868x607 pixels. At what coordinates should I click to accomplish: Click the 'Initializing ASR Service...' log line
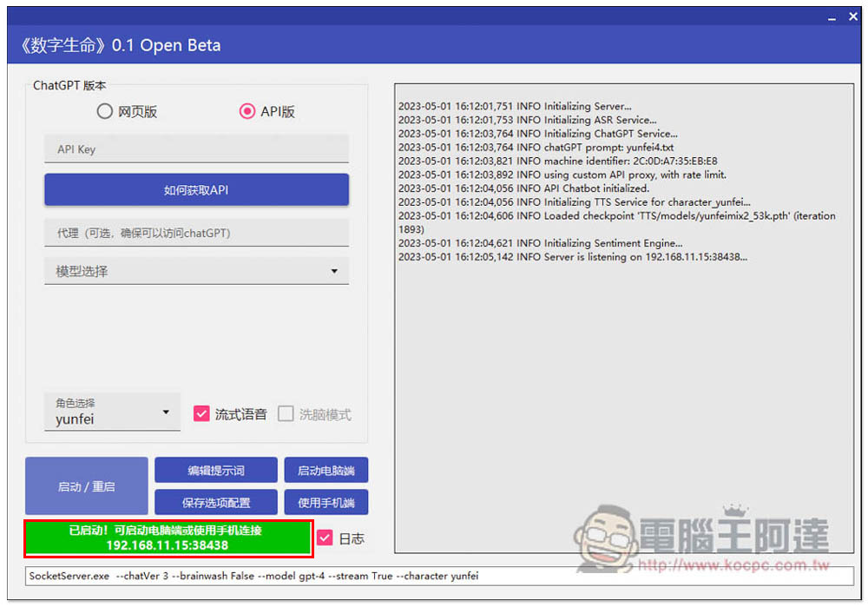click(x=528, y=120)
